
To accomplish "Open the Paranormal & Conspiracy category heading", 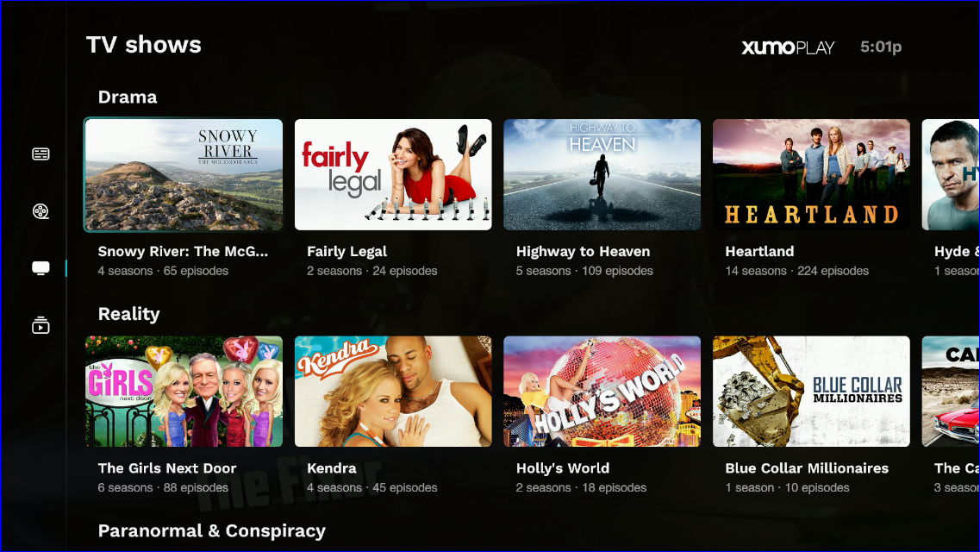I will 212,530.
